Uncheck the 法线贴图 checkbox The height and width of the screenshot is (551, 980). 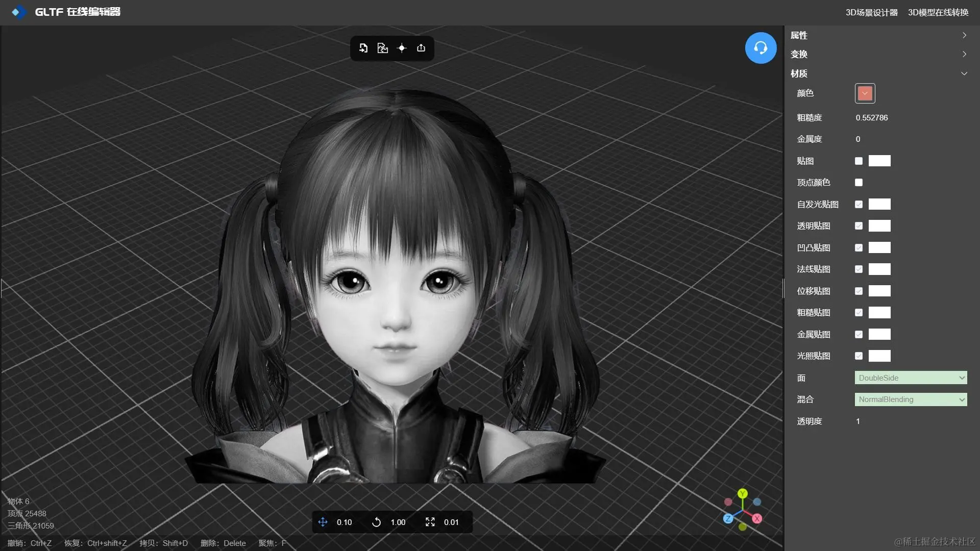point(859,269)
